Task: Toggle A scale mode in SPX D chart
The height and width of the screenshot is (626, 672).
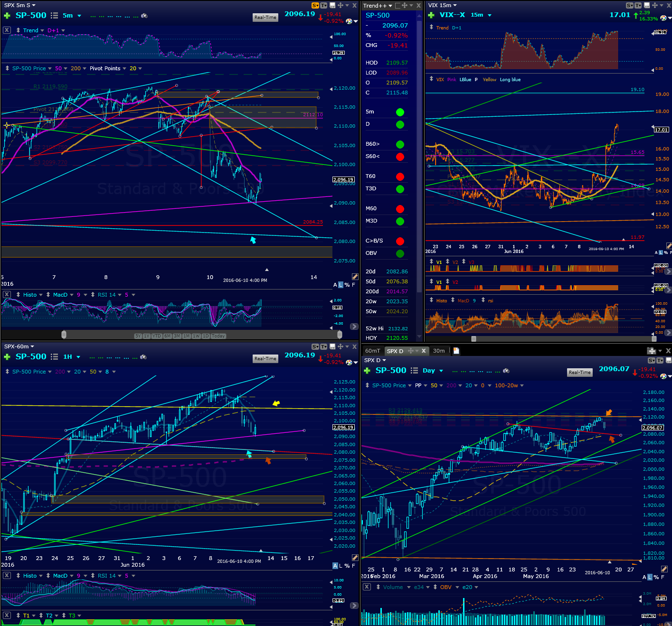Action: tap(644, 577)
